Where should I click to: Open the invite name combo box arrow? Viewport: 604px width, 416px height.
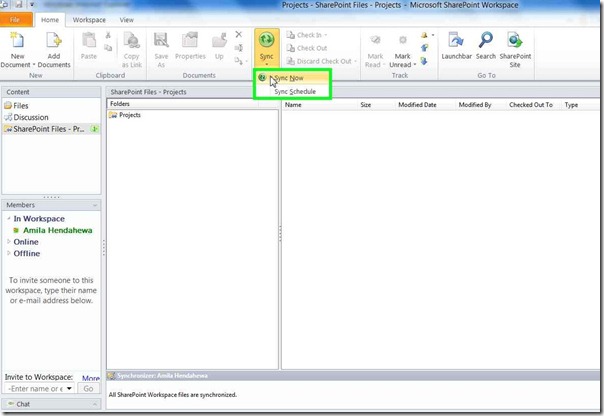(x=69, y=388)
